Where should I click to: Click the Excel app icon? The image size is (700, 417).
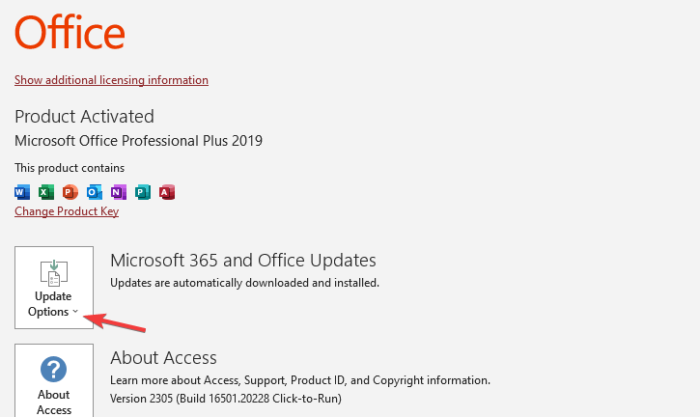[46, 191]
